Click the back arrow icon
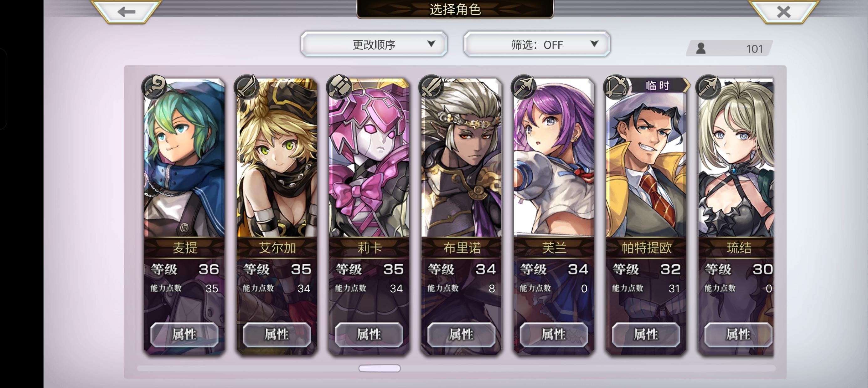This screenshot has height=388, width=868. (127, 12)
